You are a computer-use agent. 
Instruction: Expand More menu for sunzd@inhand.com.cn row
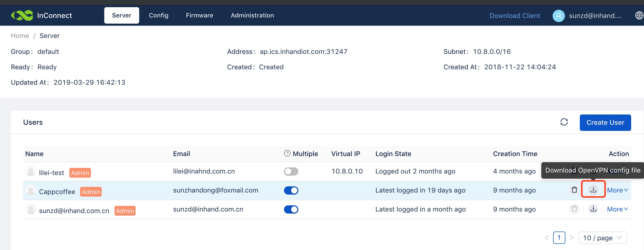(x=617, y=209)
